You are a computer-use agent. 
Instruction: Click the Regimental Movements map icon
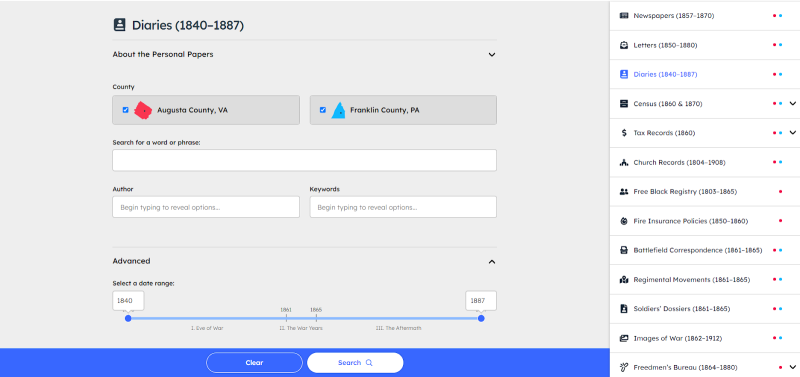[x=623, y=280]
